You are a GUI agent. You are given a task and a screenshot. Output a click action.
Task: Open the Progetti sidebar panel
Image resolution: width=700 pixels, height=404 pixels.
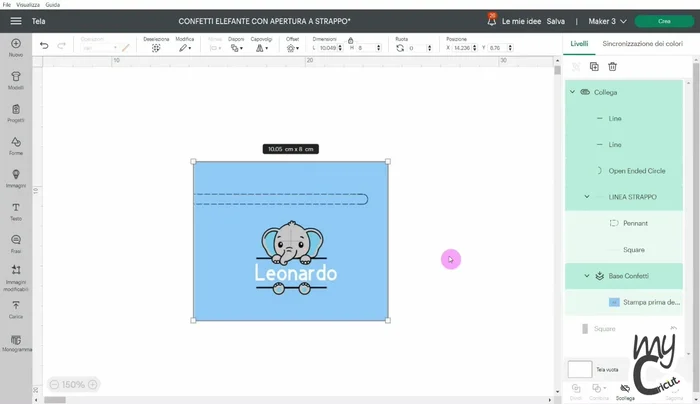pyautogui.click(x=15, y=112)
